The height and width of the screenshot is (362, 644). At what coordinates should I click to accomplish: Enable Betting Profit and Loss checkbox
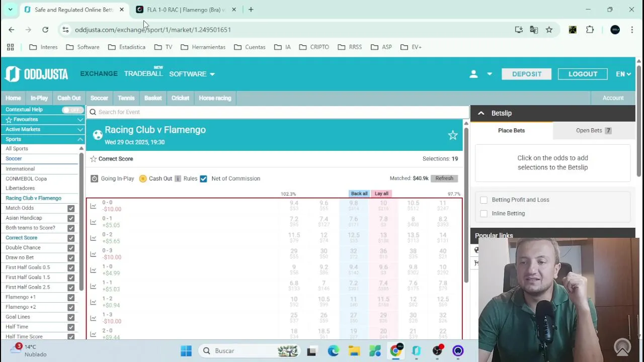pos(484,200)
